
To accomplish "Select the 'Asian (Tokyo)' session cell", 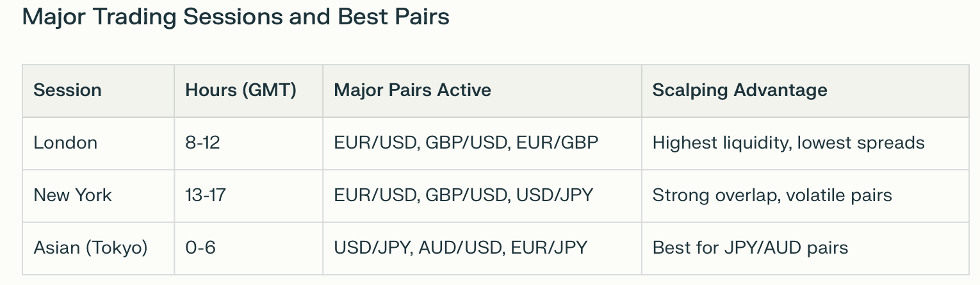I will point(90,247).
